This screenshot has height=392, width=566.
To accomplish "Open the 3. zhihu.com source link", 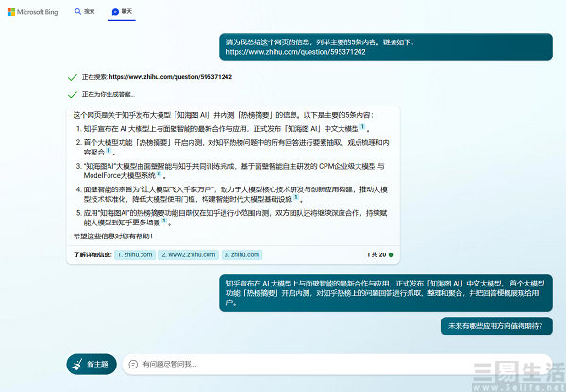I will click(241, 254).
